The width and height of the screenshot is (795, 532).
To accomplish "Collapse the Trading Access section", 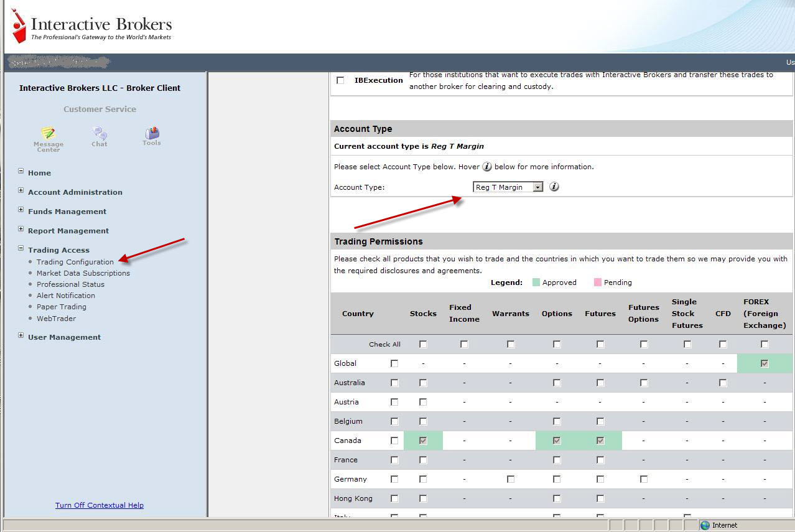I will [x=21, y=248].
